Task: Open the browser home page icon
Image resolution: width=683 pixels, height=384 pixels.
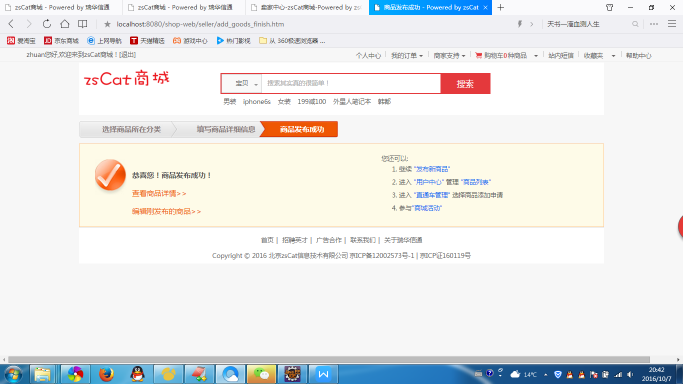Action: (x=64, y=24)
